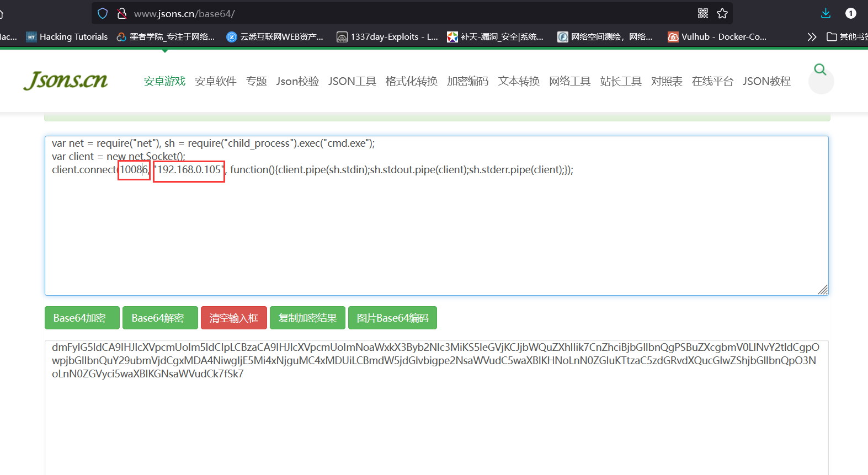Open the 对照表 menu item
The width and height of the screenshot is (868, 475).
(667, 82)
